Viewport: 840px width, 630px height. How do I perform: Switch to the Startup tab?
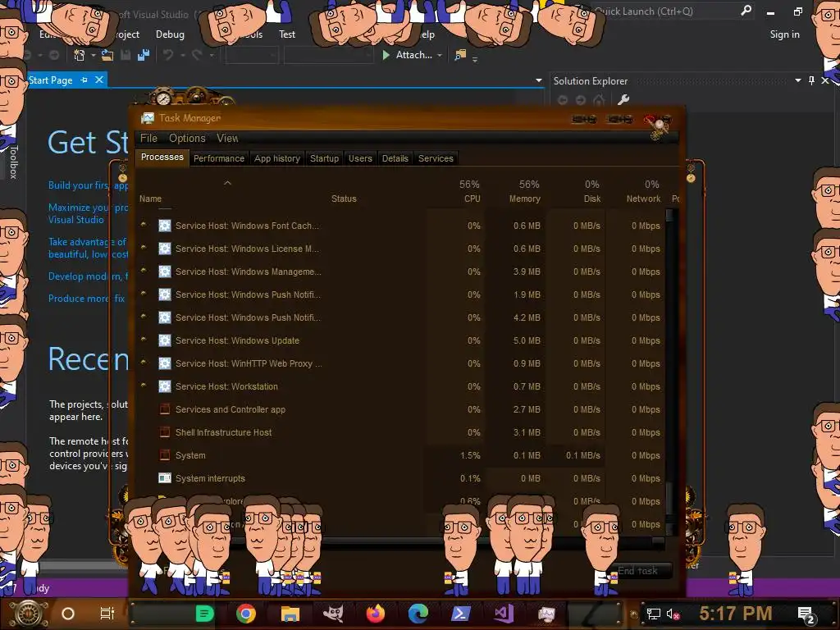(x=324, y=158)
